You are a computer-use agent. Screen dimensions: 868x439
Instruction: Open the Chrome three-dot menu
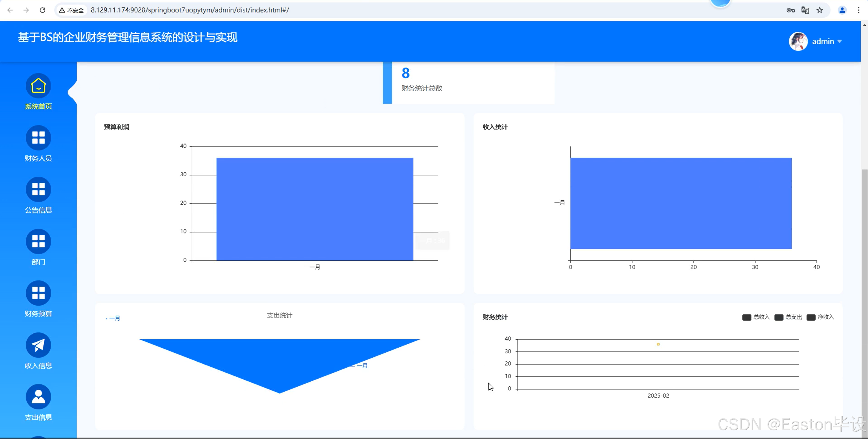pos(858,10)
